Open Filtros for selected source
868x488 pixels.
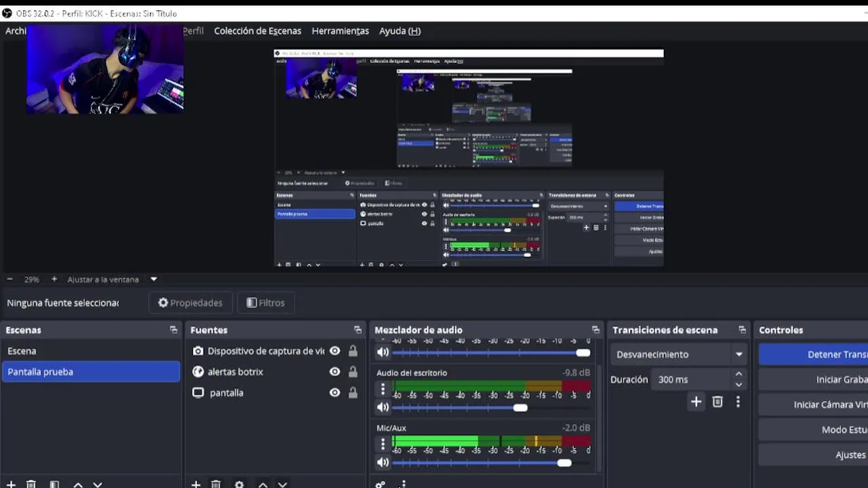[x=266, y=303]
